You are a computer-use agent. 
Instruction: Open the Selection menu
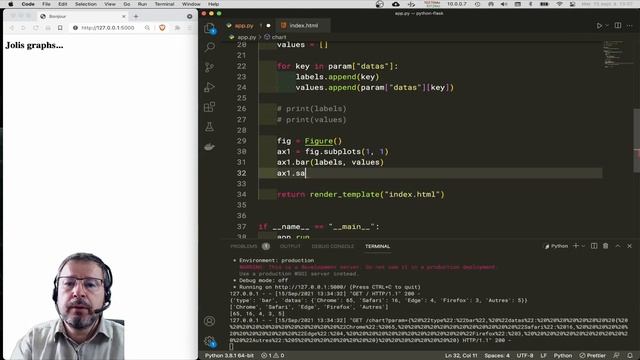point(86,4)
